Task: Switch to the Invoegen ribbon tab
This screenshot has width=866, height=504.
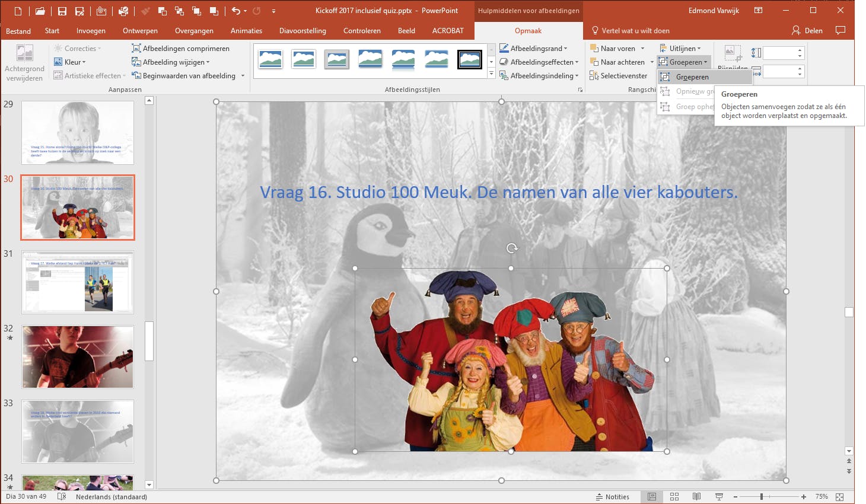Action: click(x=91, y=31)
